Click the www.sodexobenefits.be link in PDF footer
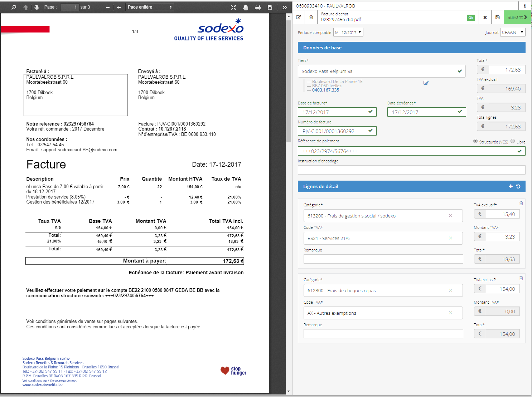 (x=42, y=385)
